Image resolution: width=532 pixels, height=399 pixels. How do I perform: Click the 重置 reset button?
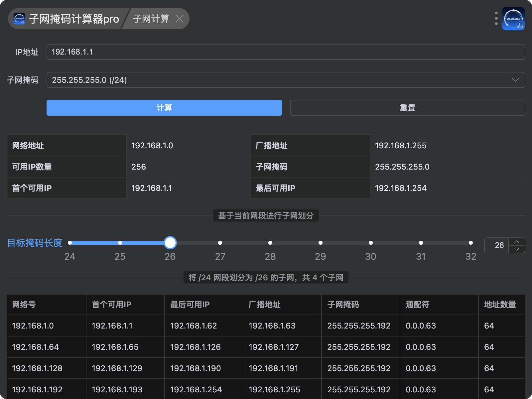407,108
